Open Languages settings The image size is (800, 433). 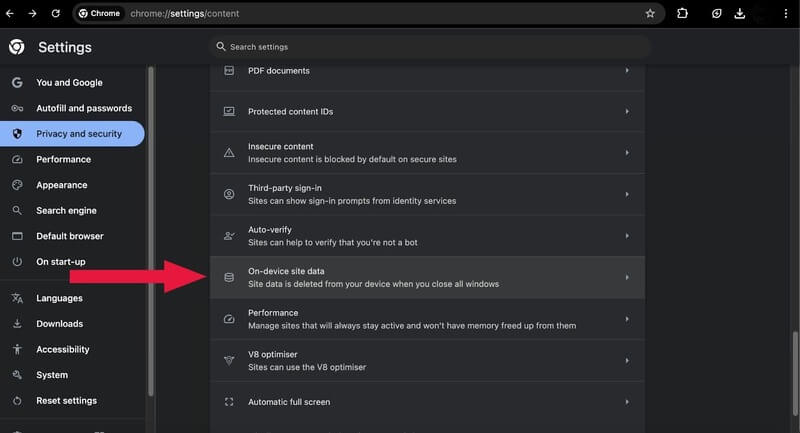(72, 298)
